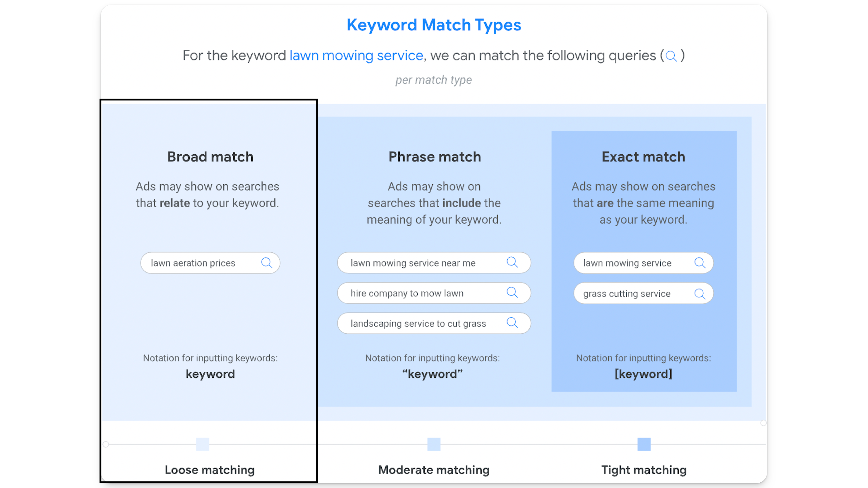Click the 'lawn mowing service near me' input field
868x488 pixels.
point(433,263)
